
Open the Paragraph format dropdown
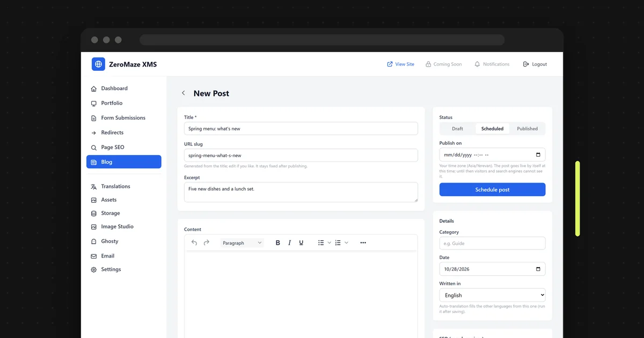click(x=242, y=243)
